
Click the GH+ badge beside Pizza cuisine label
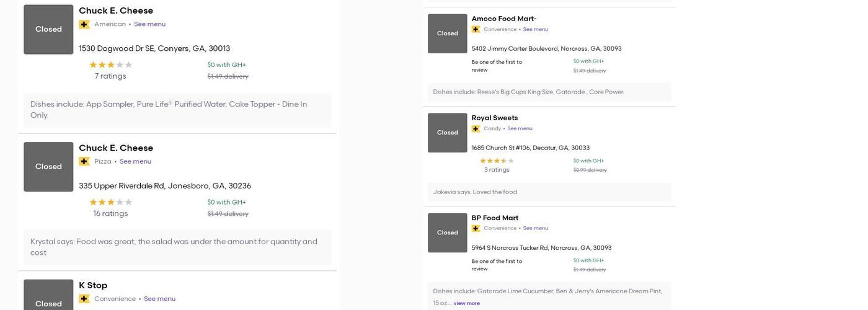84,161
